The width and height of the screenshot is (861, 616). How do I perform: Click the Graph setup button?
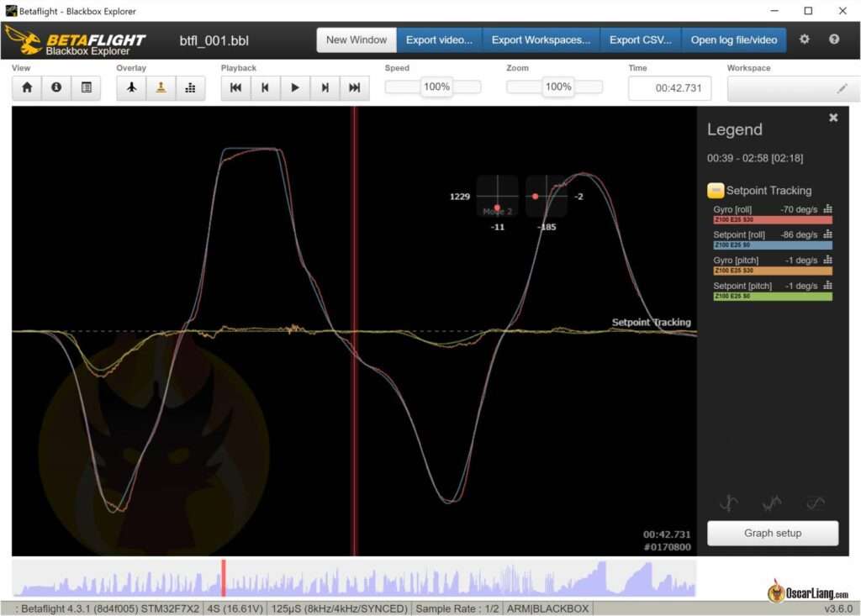tap(773, 533)
